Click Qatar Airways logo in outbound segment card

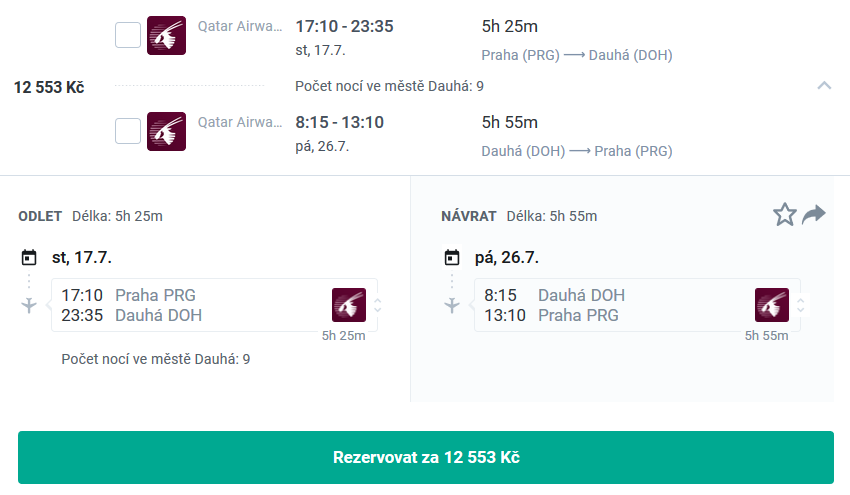click(349, 305)
